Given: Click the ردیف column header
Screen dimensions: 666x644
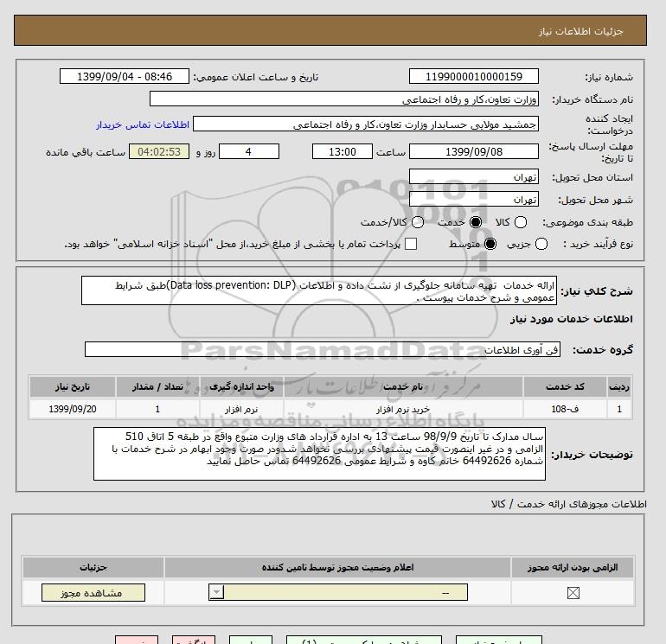Looking at the screenshot, I should click(x=619, y=386).
